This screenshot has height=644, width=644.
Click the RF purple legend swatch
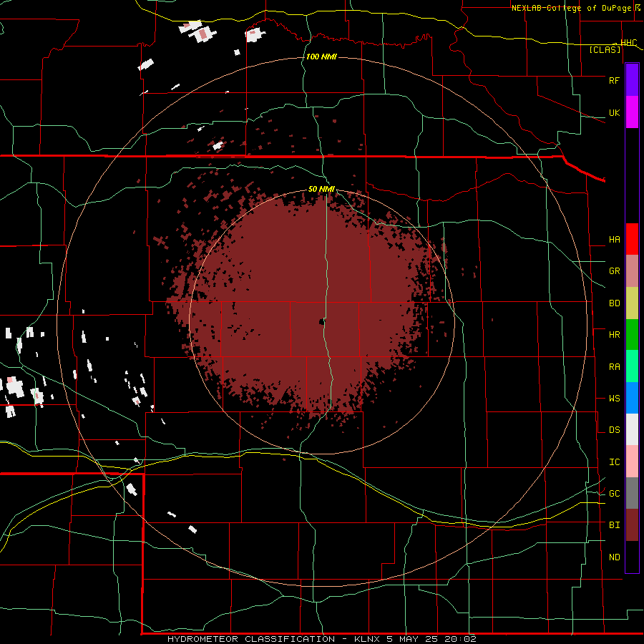pos(632,80)
